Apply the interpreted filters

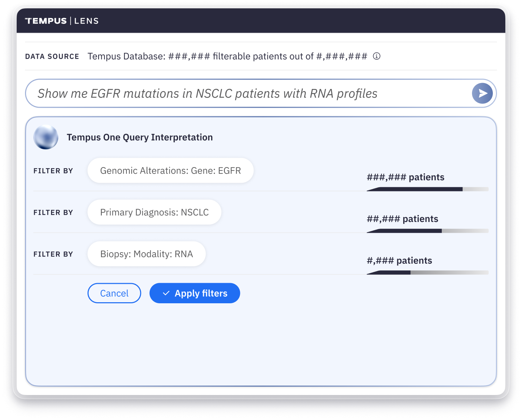pyautogui.click(x=195, y=293)
